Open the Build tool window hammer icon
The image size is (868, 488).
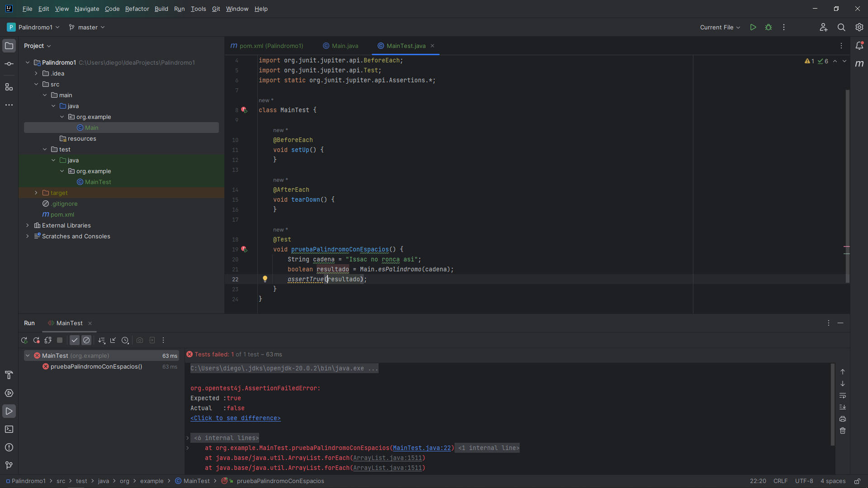(9, 375)
